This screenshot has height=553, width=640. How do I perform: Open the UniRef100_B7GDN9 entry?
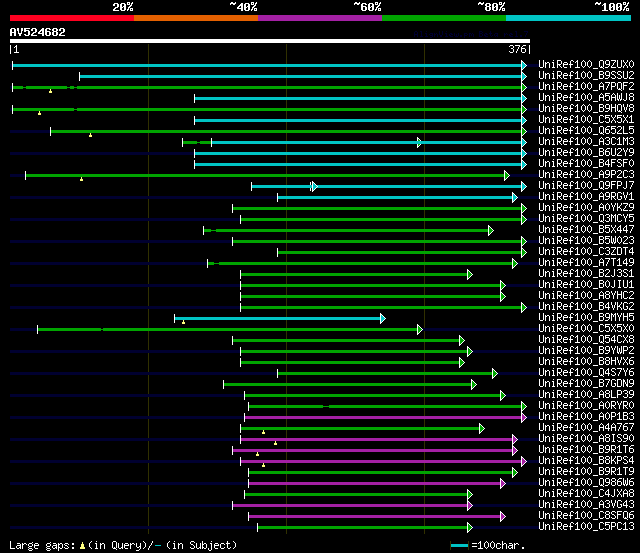(586, 384)
